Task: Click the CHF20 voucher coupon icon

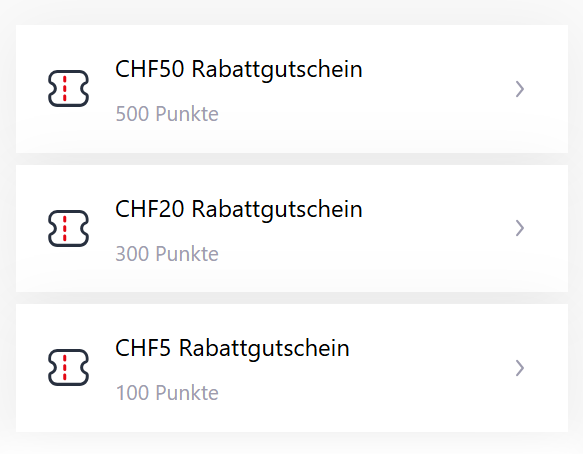Action: pyautogui.click(x=68, y=228)
